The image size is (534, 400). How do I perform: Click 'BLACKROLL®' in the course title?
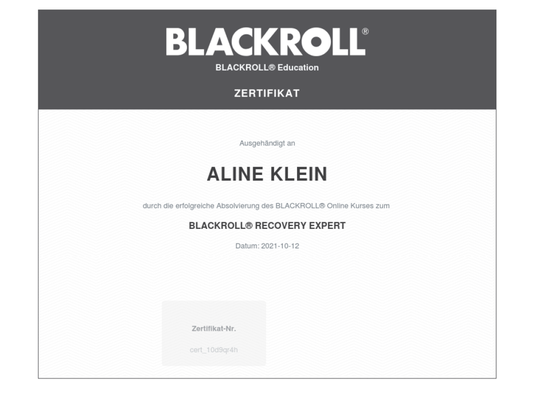pos(221,225)
